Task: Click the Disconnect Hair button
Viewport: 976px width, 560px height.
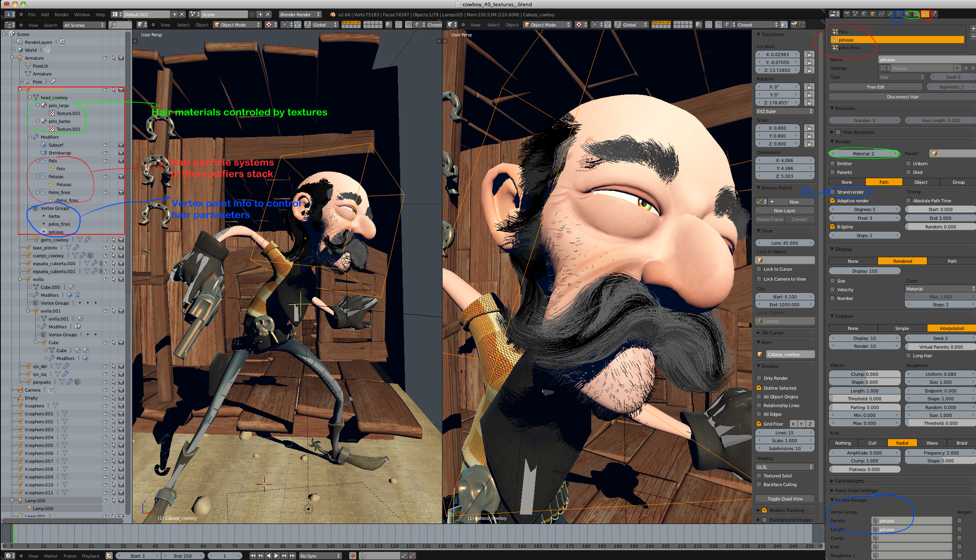Action: click(x=902, y=97)
